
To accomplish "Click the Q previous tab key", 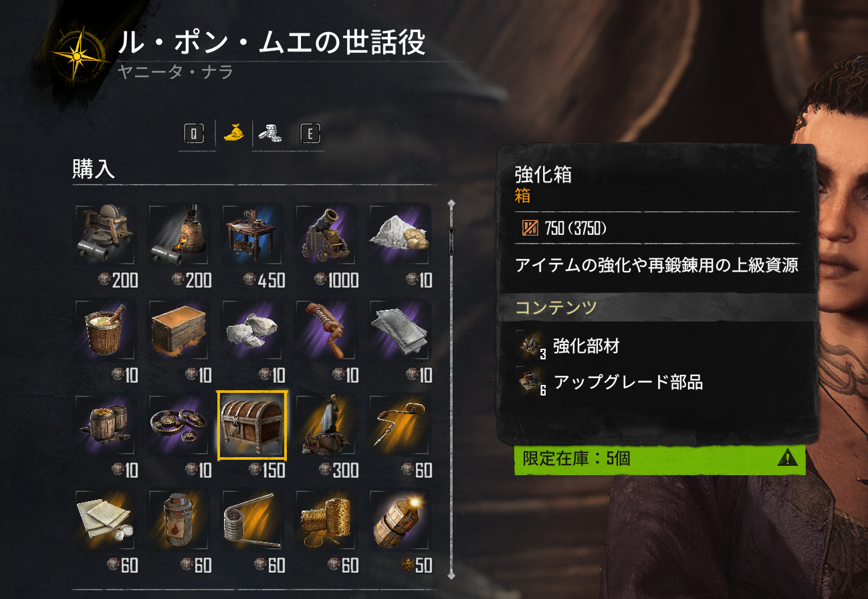I will 193,134.
